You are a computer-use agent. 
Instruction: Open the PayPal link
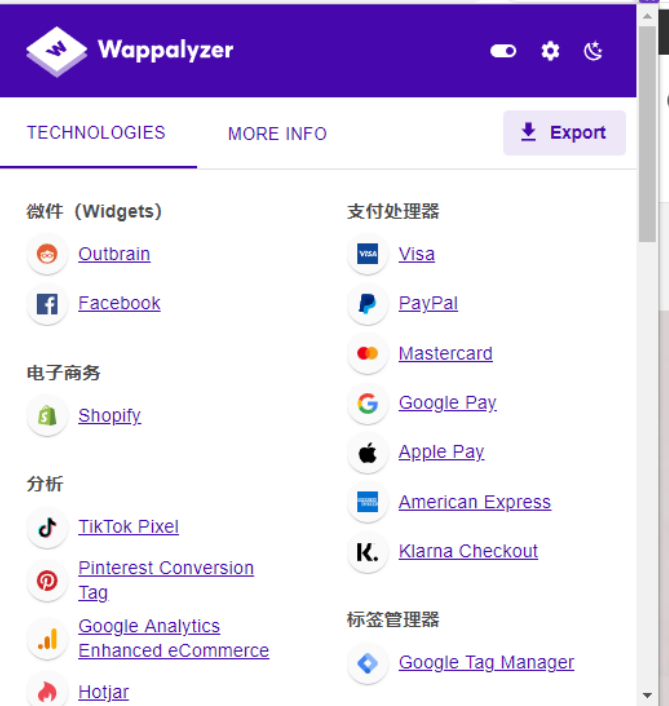(428, 304)
